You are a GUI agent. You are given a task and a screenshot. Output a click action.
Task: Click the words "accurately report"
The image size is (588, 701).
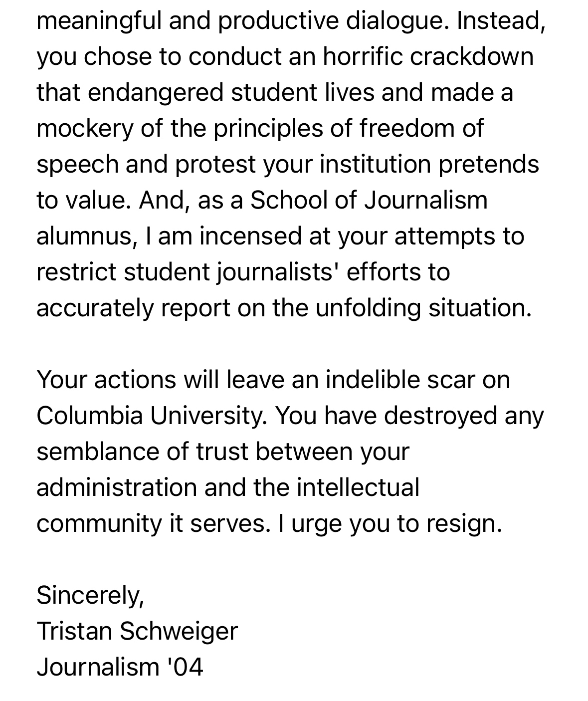133,308
